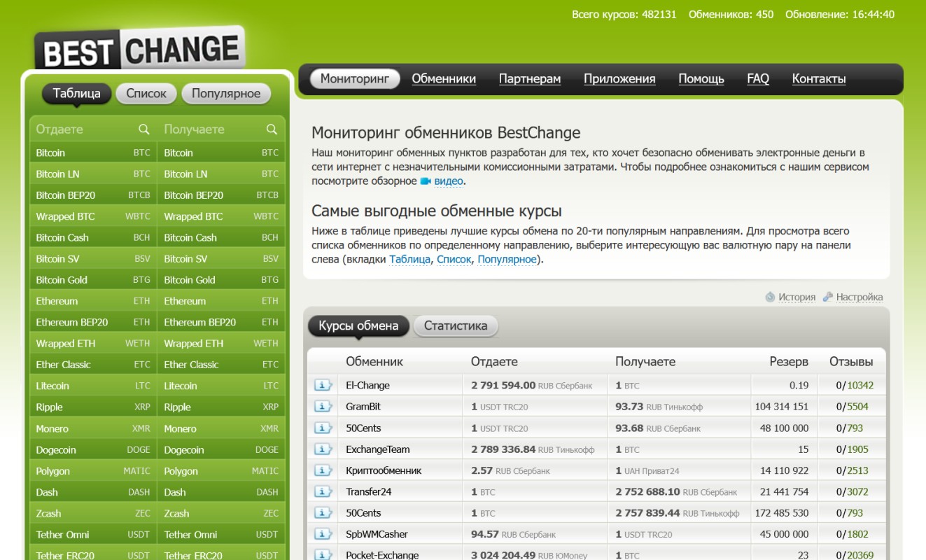Choose Dash in the Получаете column
926x560 pixels.
coord(221,492)
